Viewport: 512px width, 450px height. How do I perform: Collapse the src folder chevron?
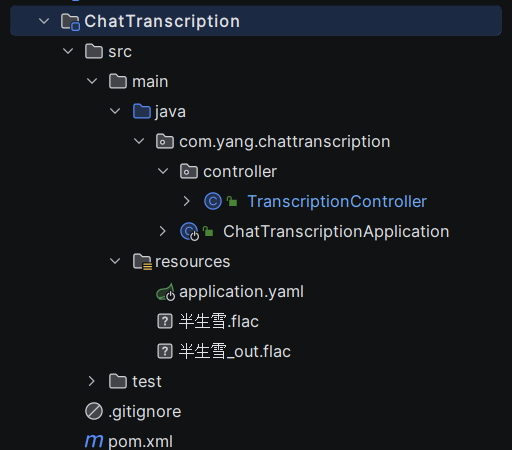point(68,51)
